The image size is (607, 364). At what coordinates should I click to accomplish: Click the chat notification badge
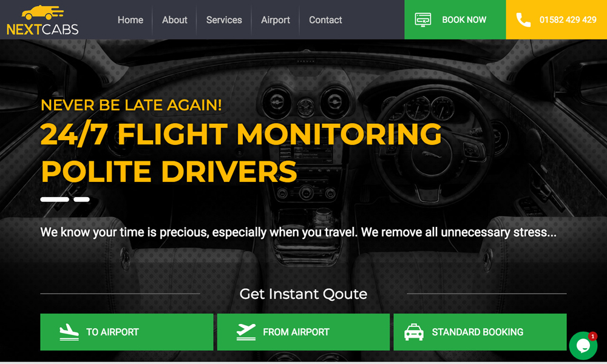tap(592, 336)
